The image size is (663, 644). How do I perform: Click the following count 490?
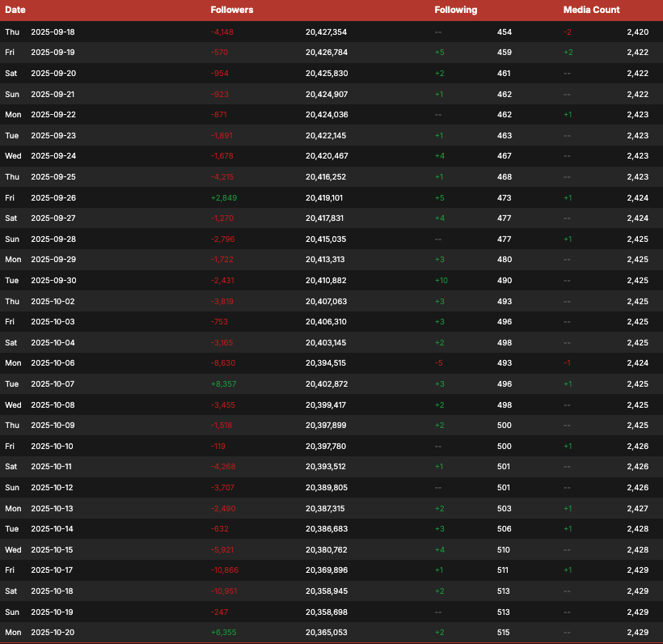click(505, 280)
